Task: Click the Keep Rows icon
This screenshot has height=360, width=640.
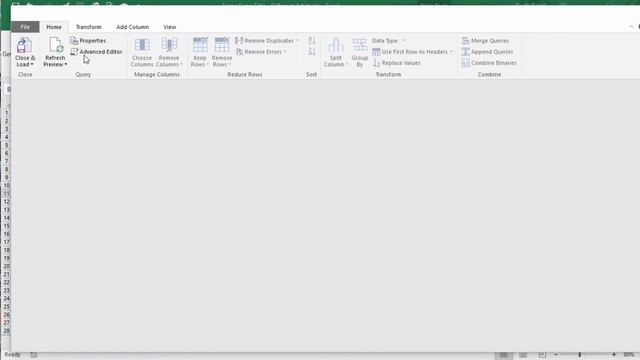Action: point(200,45)
